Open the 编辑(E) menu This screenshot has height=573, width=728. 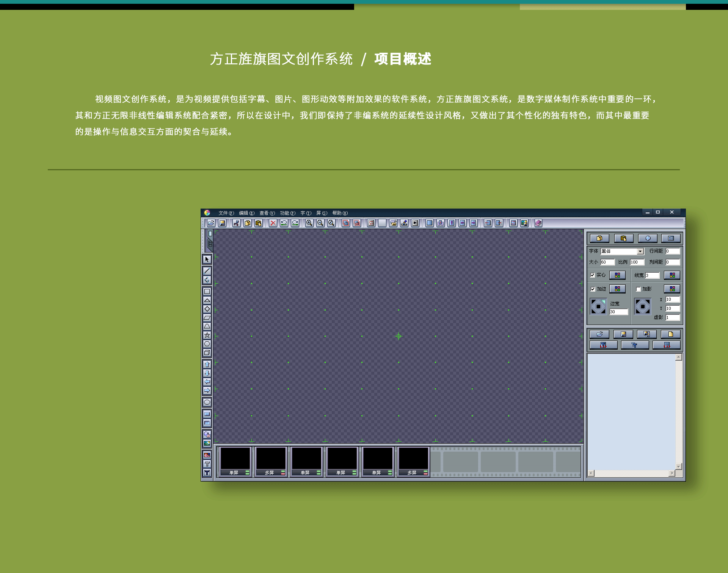point(246,213)
